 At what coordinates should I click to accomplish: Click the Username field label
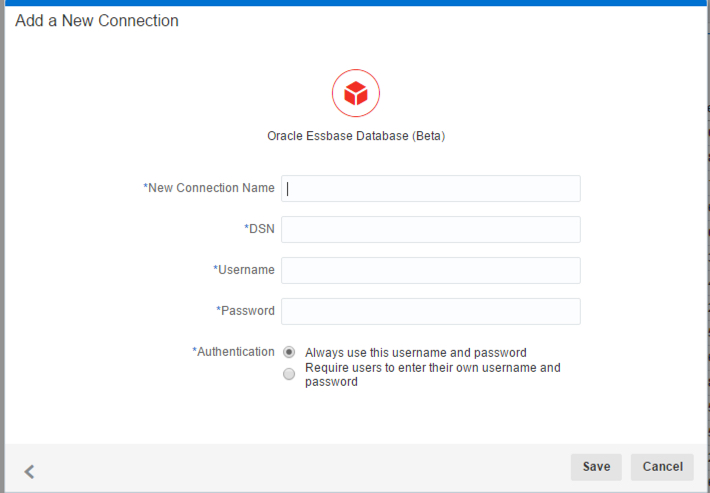click(x=244, y=270)
